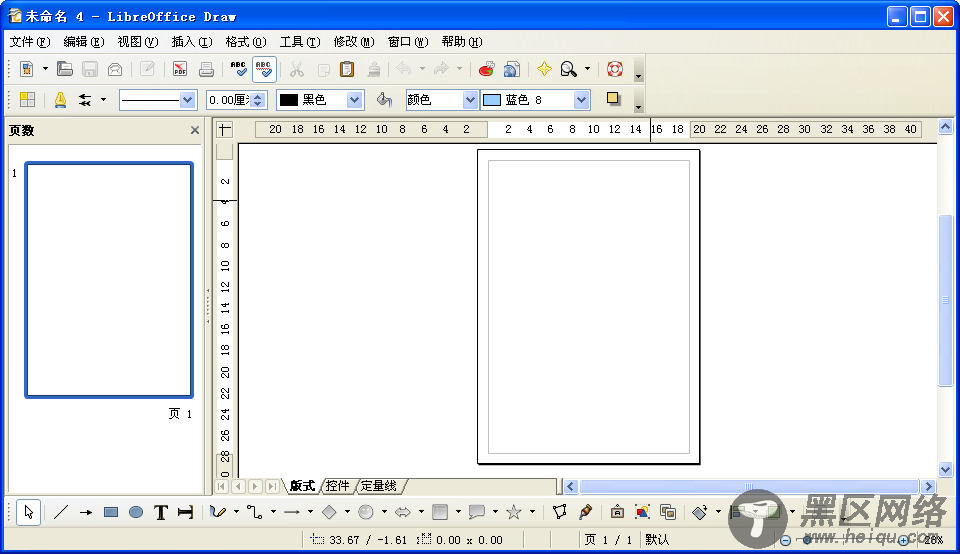The image size is (960, 554).
Task: Click the Zoom magnifier icon
Action: click(x=569, y=69)
